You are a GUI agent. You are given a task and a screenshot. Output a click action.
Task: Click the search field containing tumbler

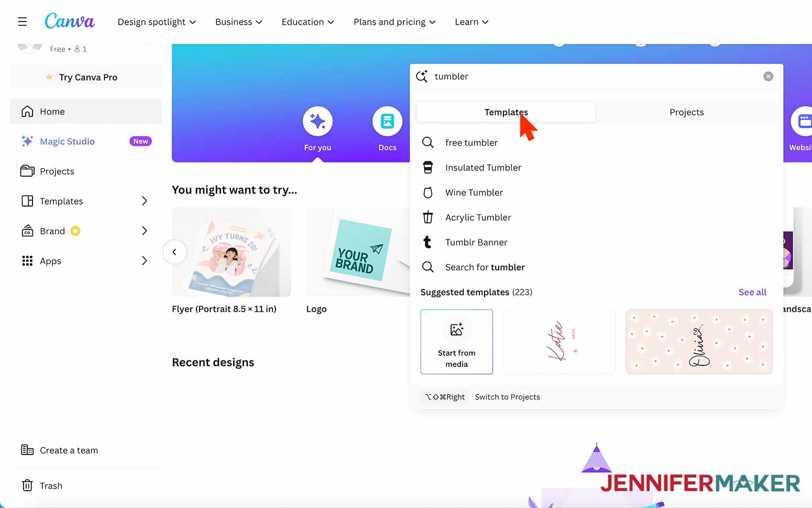point(597,77)
